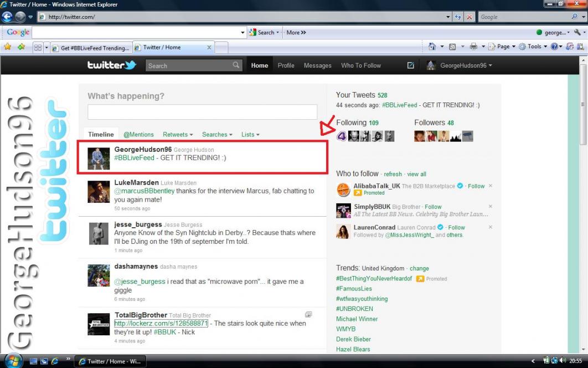Image resolution: width=588 pixels, height=368 pixels.
Task: Click the Print icon in the command bar
Action: coord(473,47)
